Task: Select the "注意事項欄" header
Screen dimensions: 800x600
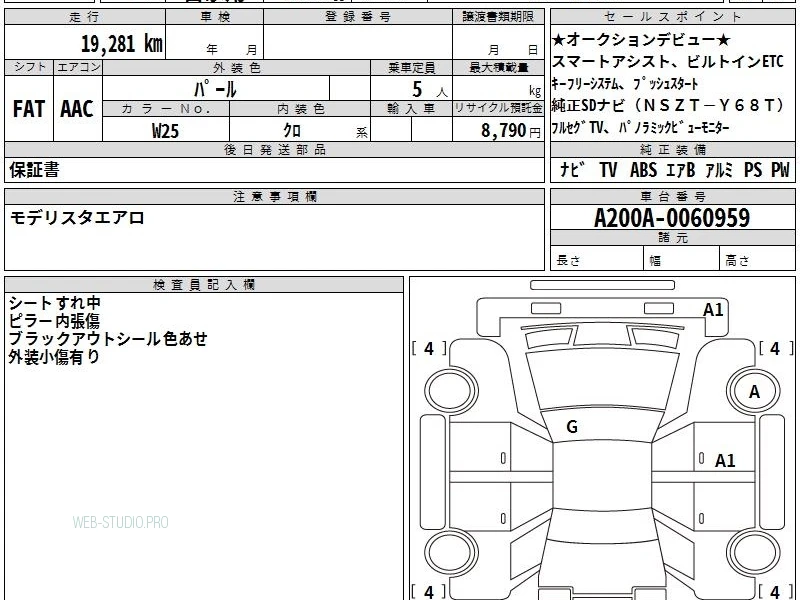Action: point(274,196)
